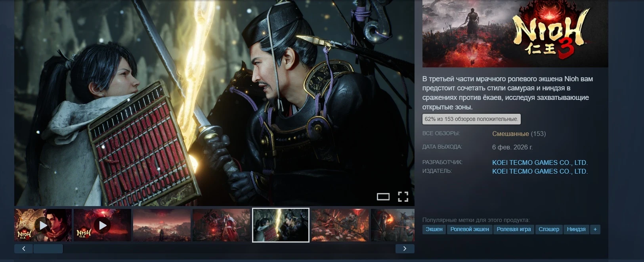The image size is (644, 262).
Task: Play the second trailer with red background
Action: [x=102, y=225]
